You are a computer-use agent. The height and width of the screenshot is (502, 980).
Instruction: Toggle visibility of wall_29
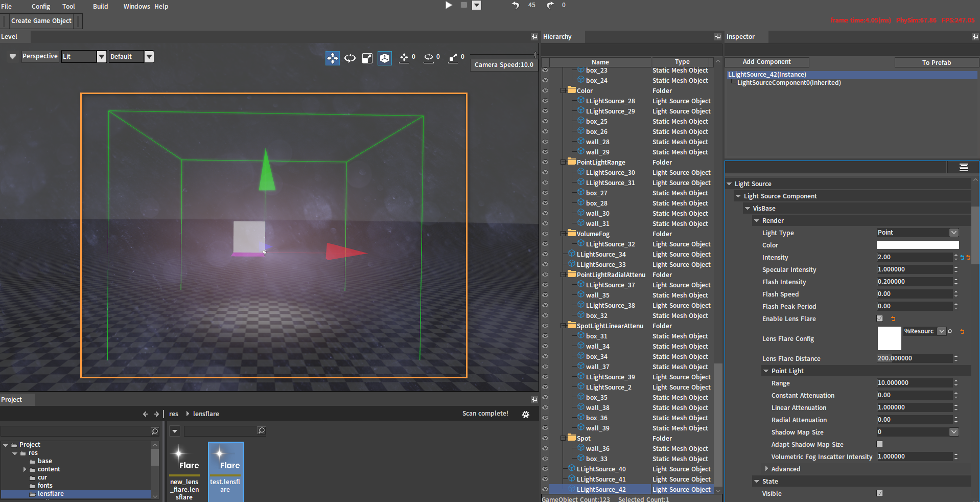(x=545, y=152)
